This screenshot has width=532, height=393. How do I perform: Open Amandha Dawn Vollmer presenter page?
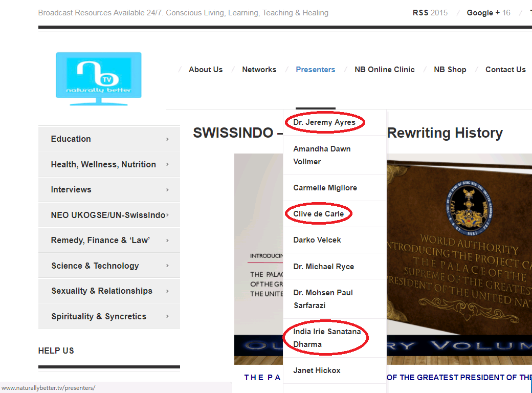coord(322,155)
